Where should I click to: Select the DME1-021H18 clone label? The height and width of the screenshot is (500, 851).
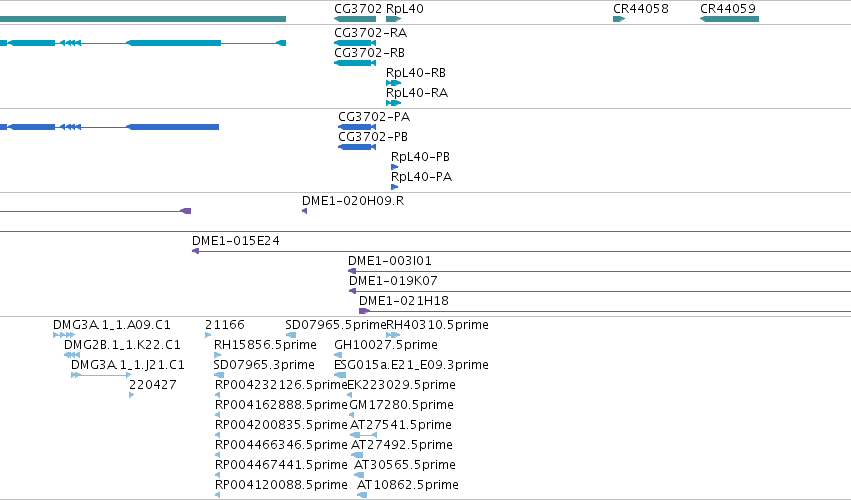click(x=404, y=301)
